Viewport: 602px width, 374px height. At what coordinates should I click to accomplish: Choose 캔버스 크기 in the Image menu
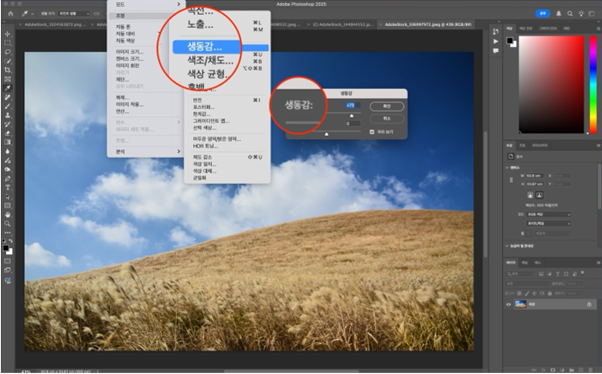pos(130,59)
